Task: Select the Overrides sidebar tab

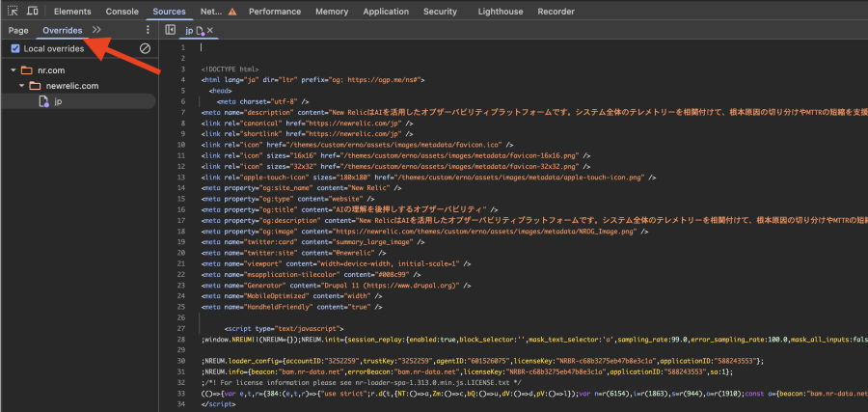Action: (x=63, y=31)
